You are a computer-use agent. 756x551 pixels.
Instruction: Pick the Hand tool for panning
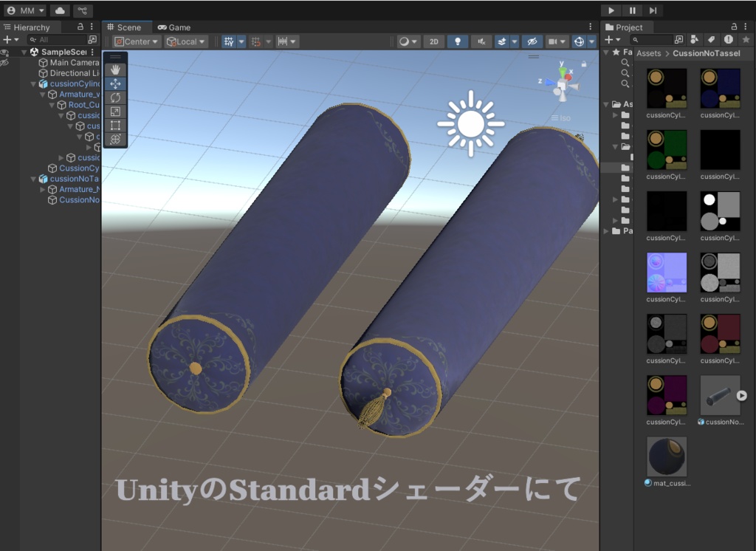coord(115,69)
